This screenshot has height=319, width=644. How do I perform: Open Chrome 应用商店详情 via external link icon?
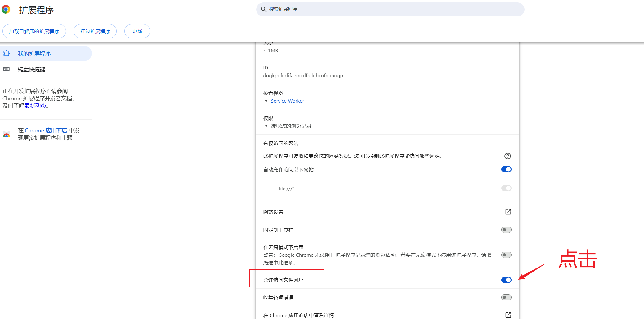[x=508, y=315]
